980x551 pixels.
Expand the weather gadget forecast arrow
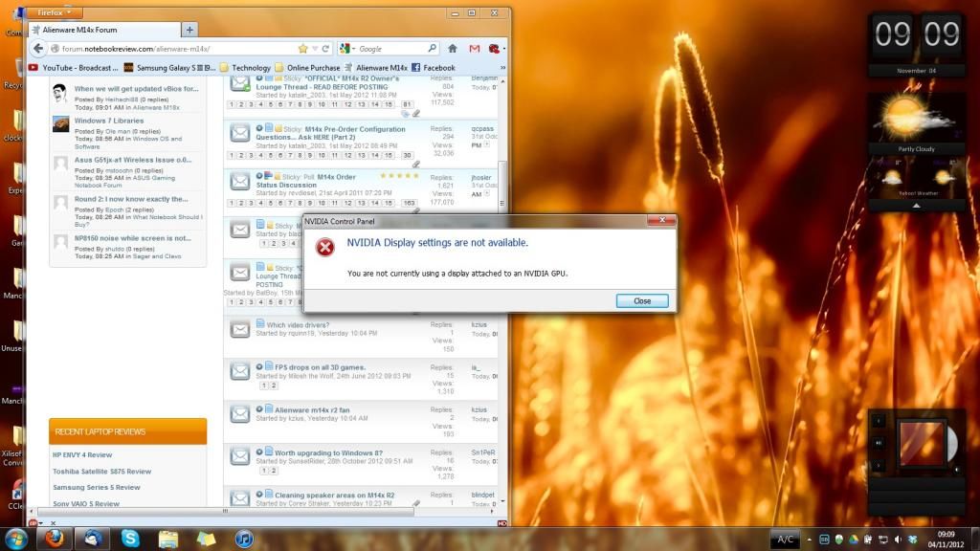916,206
